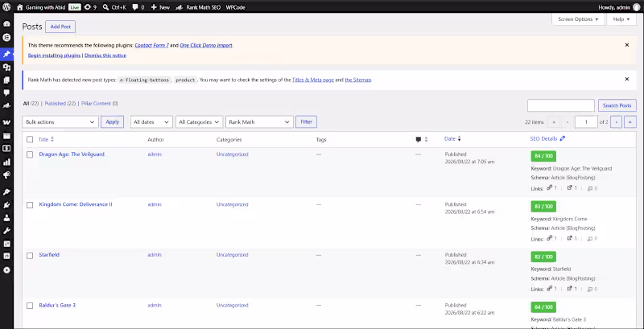Click the SEO Details pencil edit icon
The image size is (644, 329).
(x=562, y=138)
